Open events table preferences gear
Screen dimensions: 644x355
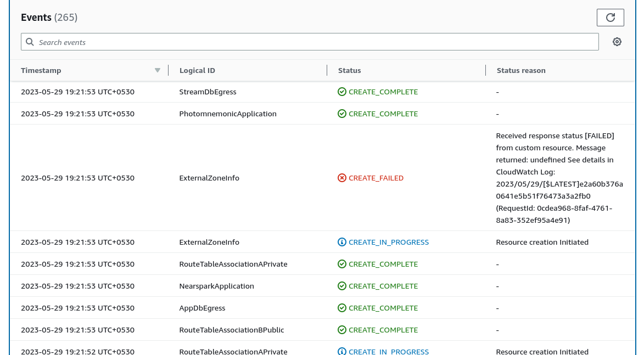pyautogui.click(x=617, y=42)
